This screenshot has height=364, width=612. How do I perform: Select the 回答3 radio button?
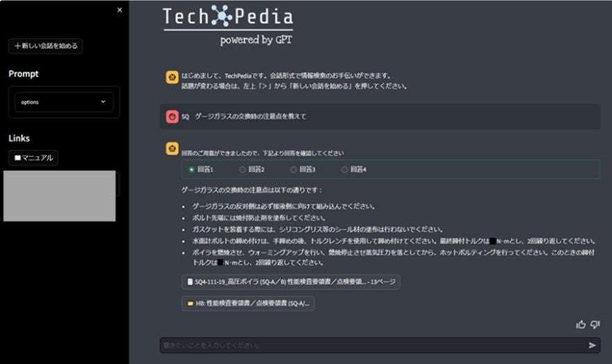[294, 169]
